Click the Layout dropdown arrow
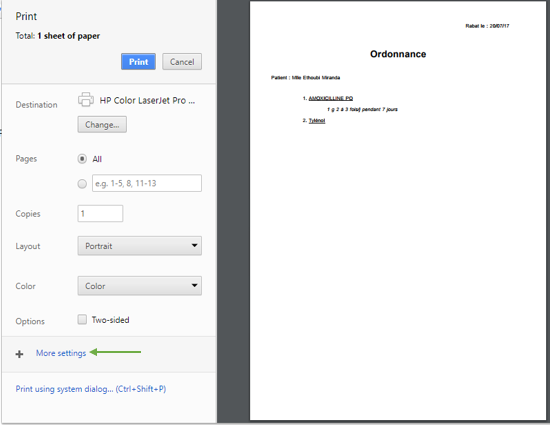Viewport: 550px width, 425px height. pos(194,245)
